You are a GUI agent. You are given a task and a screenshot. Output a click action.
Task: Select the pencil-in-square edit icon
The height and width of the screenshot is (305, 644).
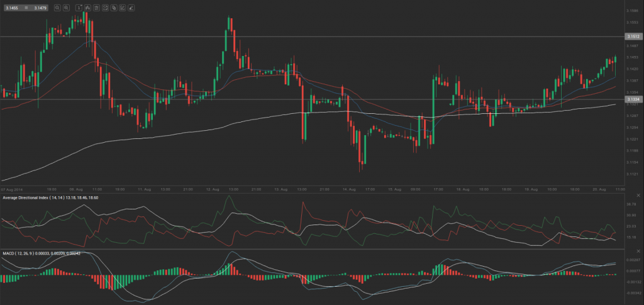(122, 8)
